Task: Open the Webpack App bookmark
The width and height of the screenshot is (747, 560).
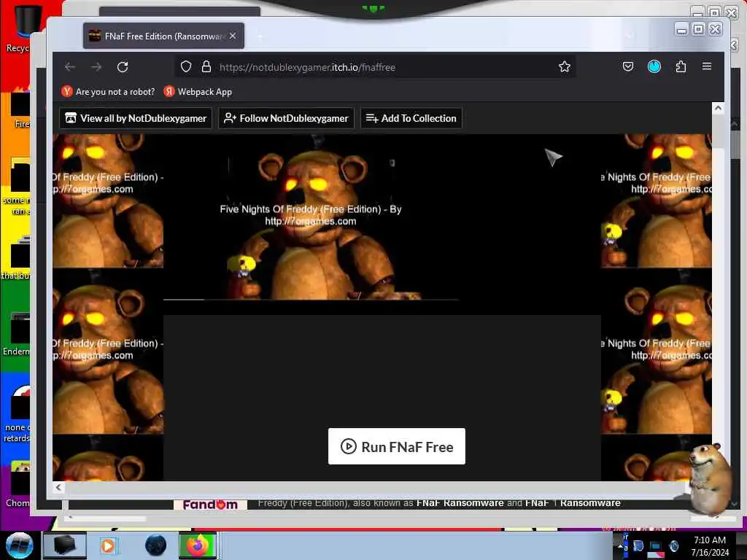Action: (198, 91)
